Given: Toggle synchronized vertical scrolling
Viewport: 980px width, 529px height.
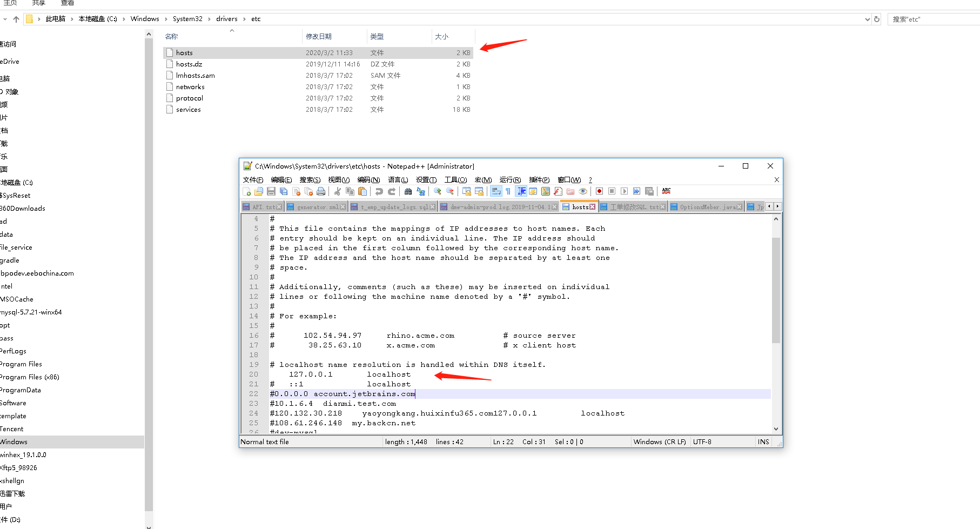Looking at the screenshot, I should (x=466, y=191).
